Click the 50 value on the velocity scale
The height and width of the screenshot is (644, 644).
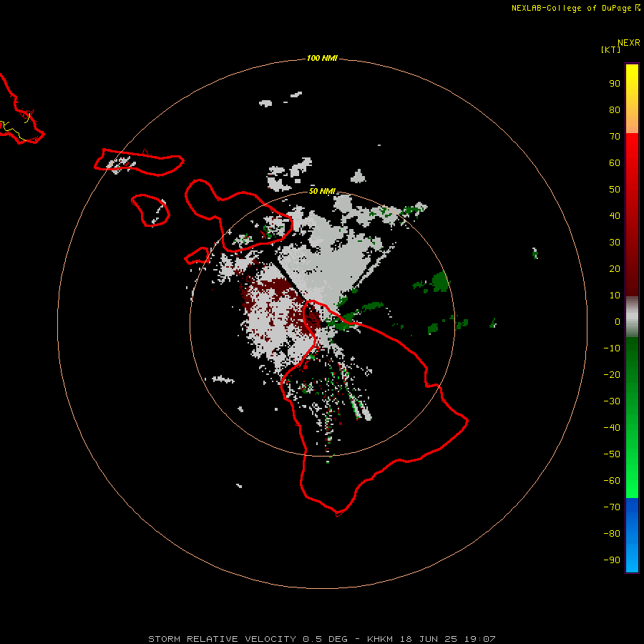pos(615,190)
